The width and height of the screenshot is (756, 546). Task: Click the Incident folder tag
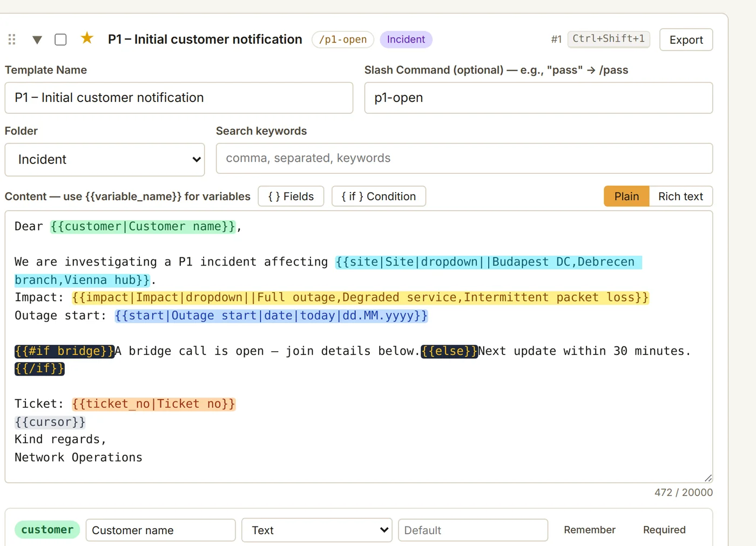(406, 39)
